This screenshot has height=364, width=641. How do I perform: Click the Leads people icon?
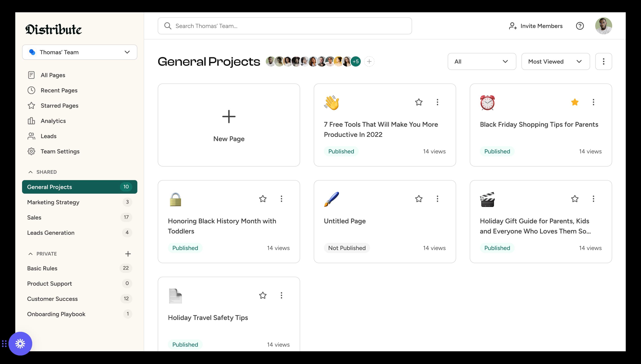31,136
